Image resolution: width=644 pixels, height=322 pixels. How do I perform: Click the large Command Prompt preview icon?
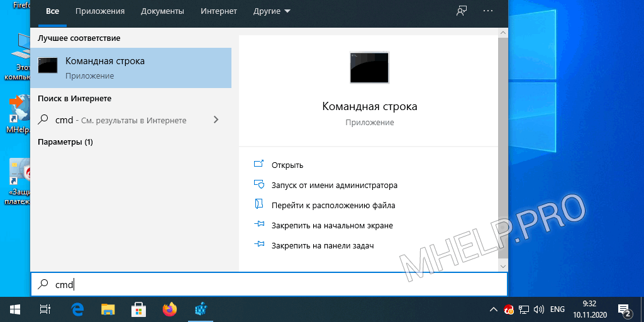click(x=369, y=68)
